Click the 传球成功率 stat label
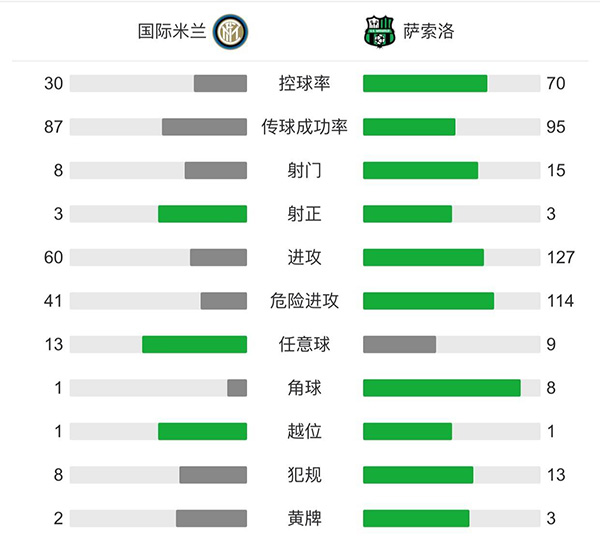This screenshot has height=536, width=600. coord(304,127)
